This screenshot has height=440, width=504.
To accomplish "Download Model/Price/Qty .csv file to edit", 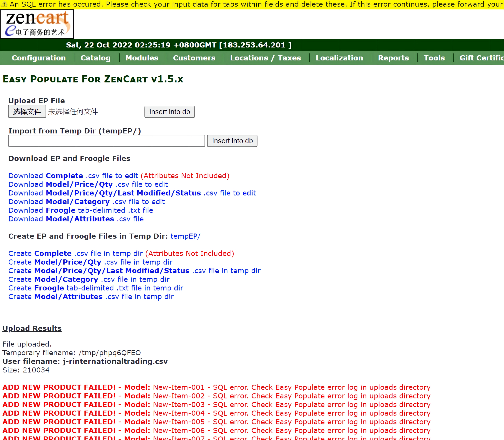I will pos(88,184).
